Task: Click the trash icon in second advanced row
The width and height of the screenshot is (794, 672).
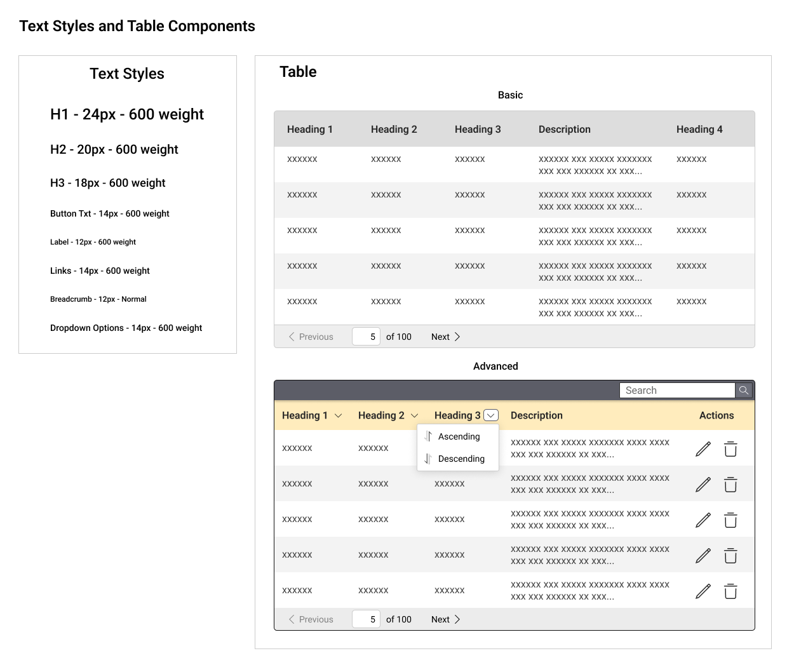Action: coord(730,485)
